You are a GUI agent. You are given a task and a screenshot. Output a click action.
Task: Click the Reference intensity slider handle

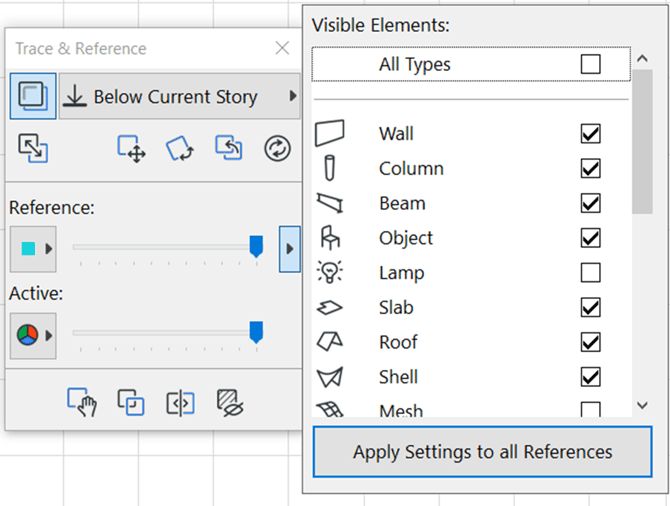click(256, 246)
